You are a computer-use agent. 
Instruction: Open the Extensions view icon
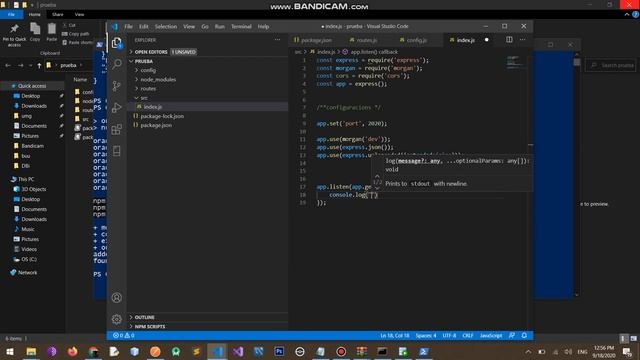point(117,129)
